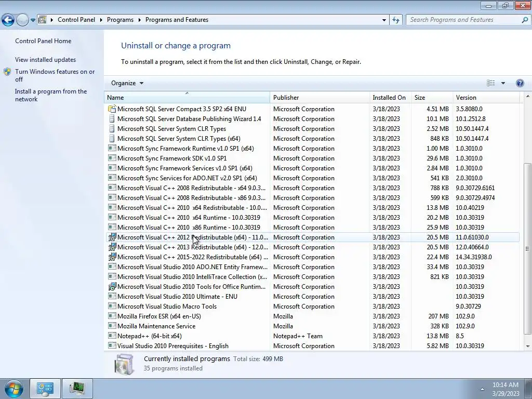Viewport: 532px width, 399px height.
Task: Sort list by Version column header
Action: (486, 98)
